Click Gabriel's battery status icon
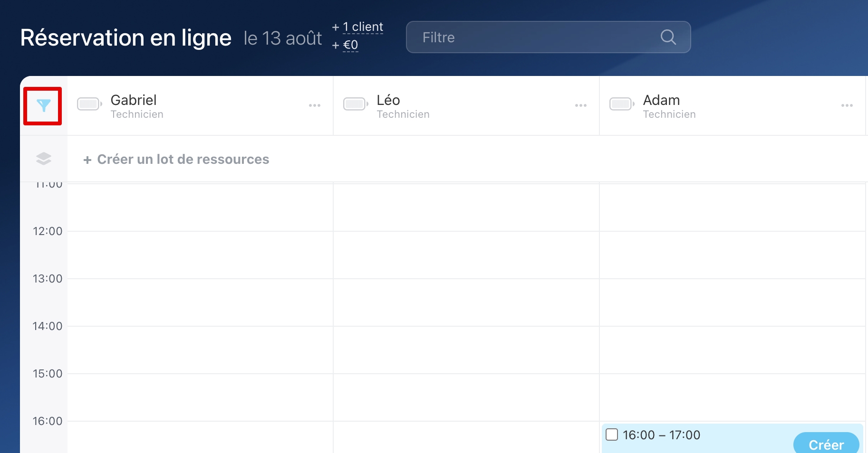This screenshot has width=868, height=453. tap(89, 104)
